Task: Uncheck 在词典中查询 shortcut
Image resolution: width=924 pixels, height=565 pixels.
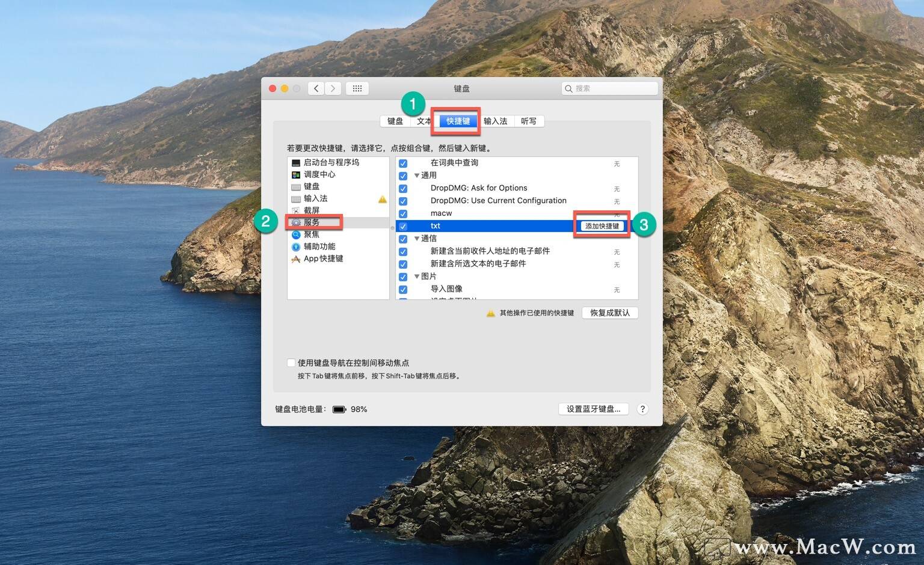Action: point(403,163)
